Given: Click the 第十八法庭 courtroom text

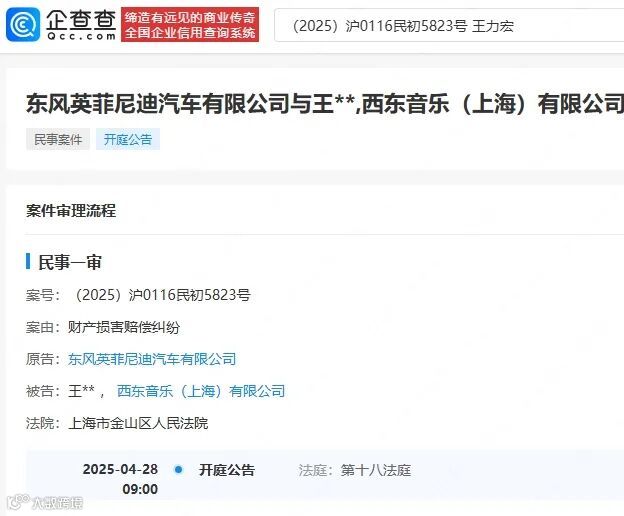Looking at the screenshot, I should (376, 470).
